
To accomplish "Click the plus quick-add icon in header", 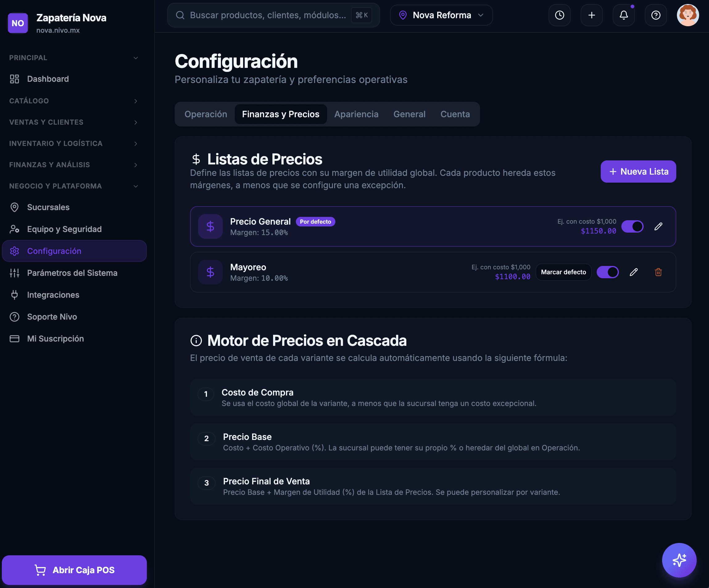I will coord(591,15).
